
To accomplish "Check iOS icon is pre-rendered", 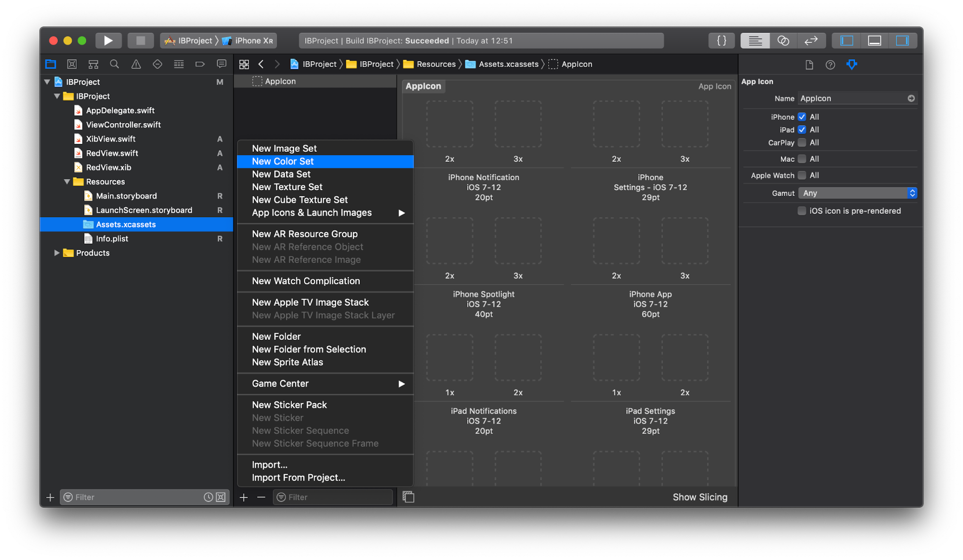I will (802, 211).
